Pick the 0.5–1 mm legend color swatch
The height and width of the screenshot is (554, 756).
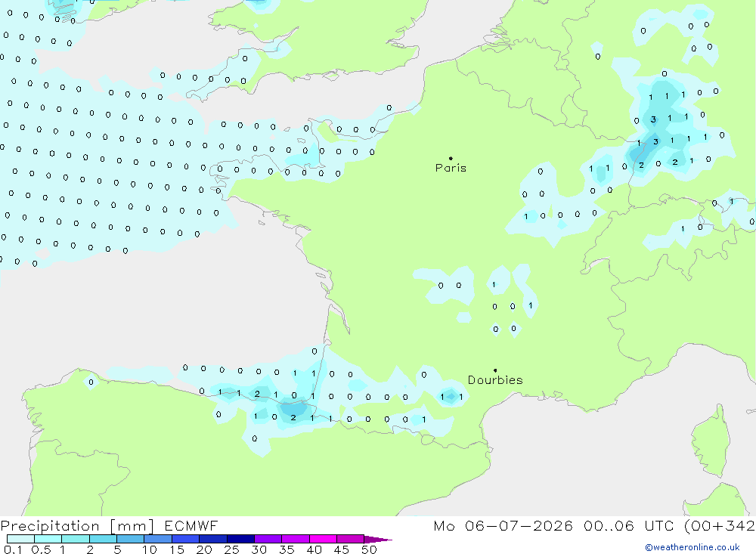click(x=48, y=539)
